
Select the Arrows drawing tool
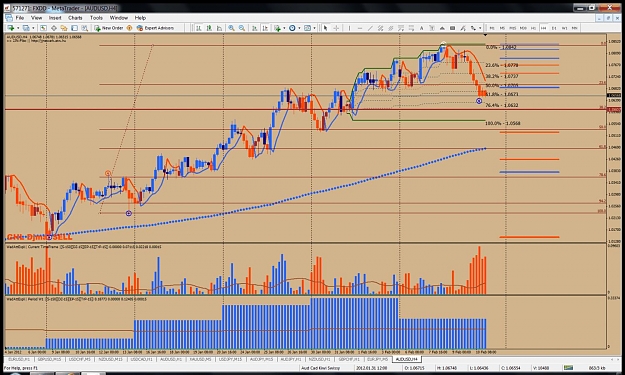click(473, 28)
